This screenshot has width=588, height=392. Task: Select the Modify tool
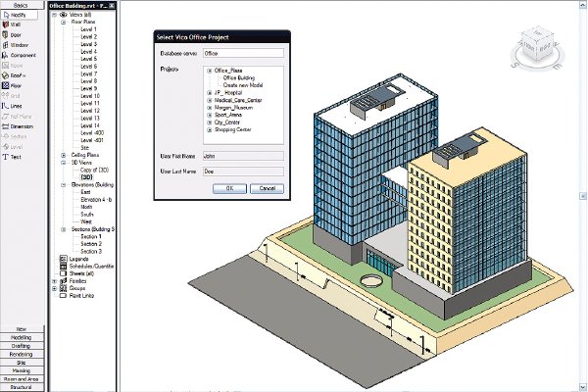[x=20, y=15]
